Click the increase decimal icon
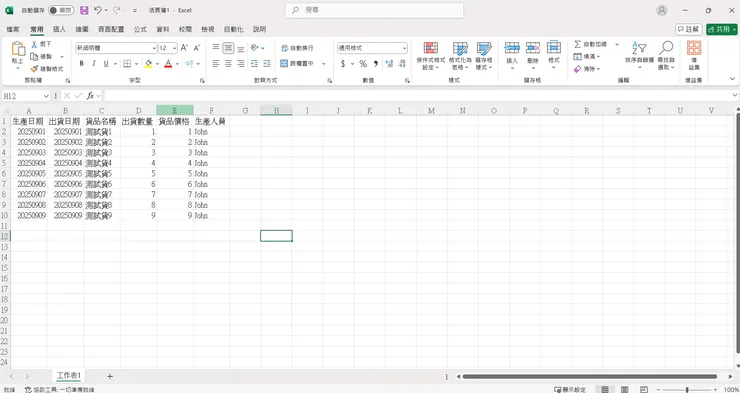 click(x=389, y=63)
